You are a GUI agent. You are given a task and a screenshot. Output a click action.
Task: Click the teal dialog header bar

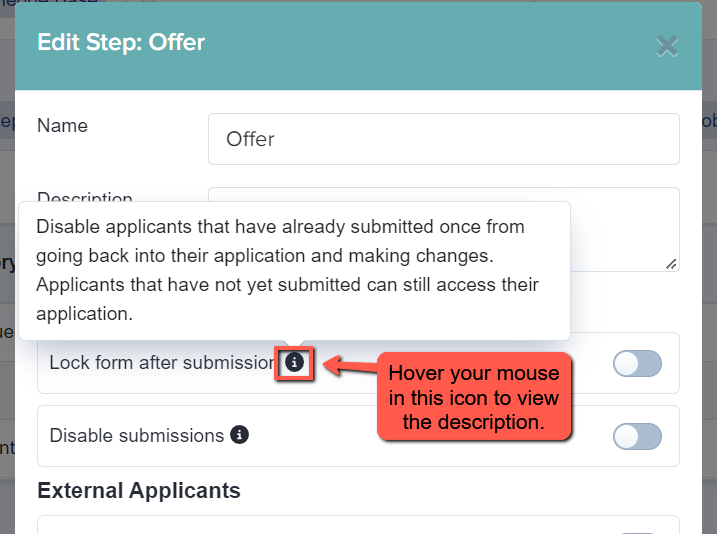coord(358,46)
